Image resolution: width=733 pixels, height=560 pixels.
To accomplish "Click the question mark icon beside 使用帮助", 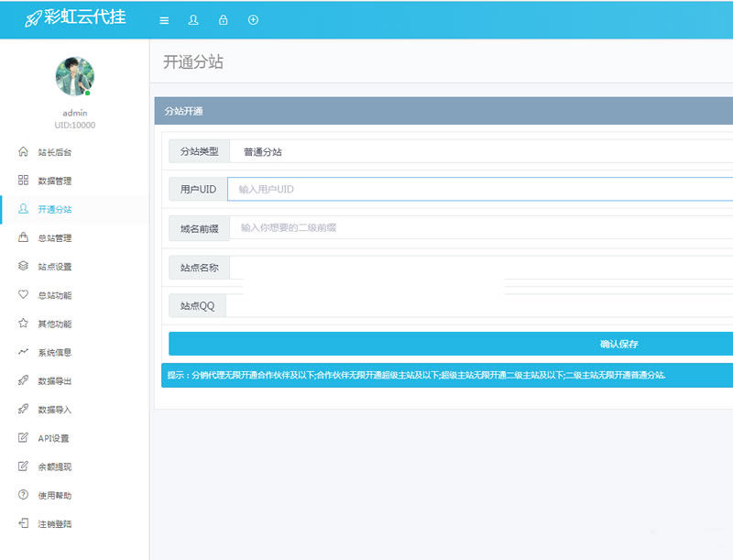I will pyautogui.click(x=23, y=495).
